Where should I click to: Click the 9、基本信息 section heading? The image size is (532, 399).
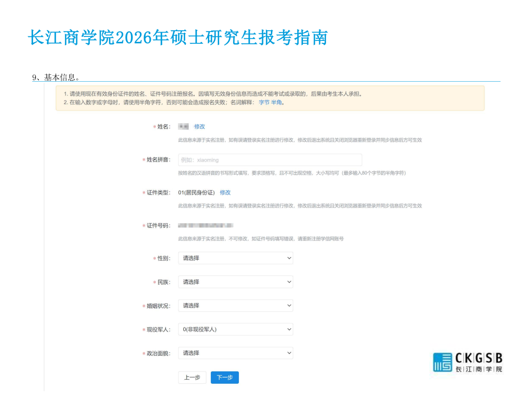tap(56, 77)
